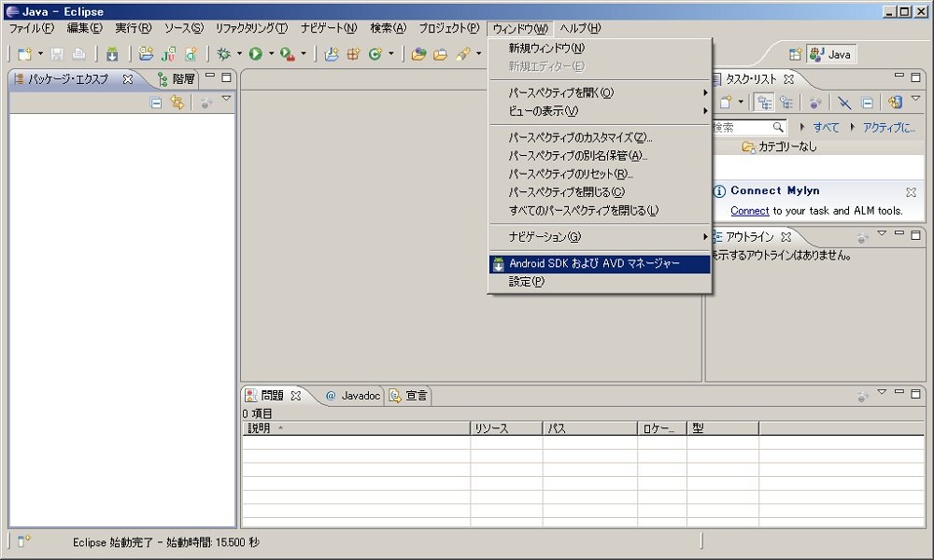Image resolution: width=934 pixels, height=560 pixels.
Task: Dismiss the Connect Mylyn notice
Action: tap(911, 192)
